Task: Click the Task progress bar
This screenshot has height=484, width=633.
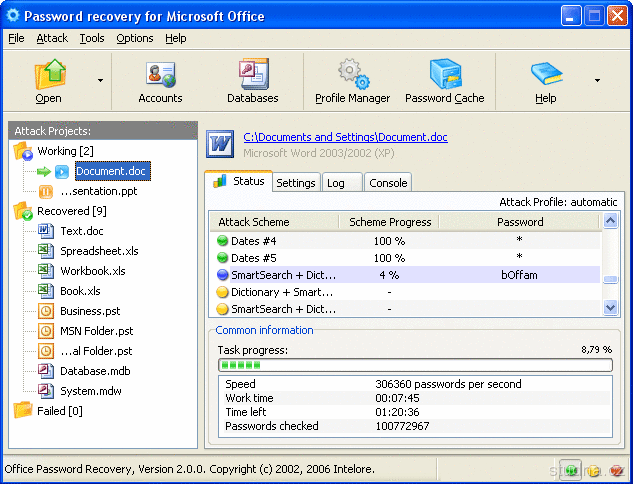Action: coord(415,365)
